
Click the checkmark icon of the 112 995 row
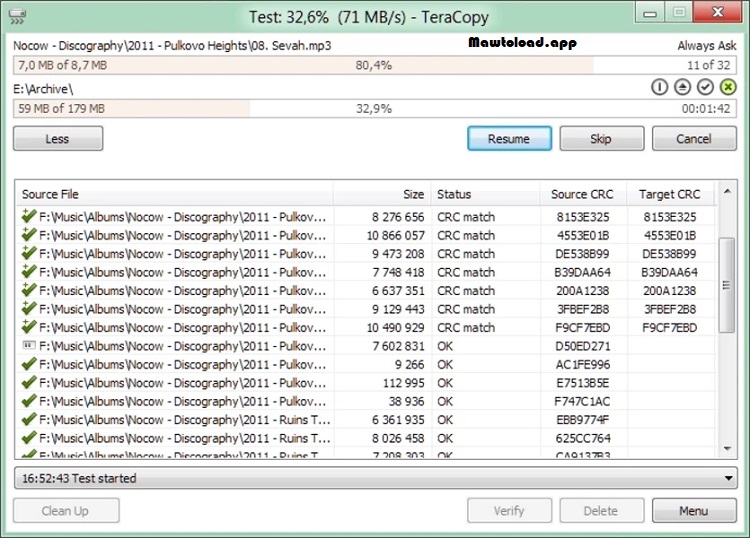[29, 382]
